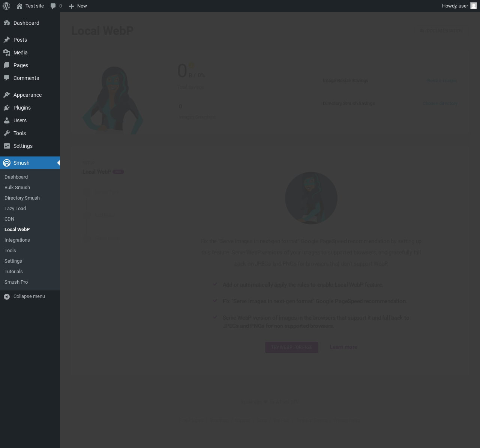Open Tools in the Smush submenu

coord(10,251)
